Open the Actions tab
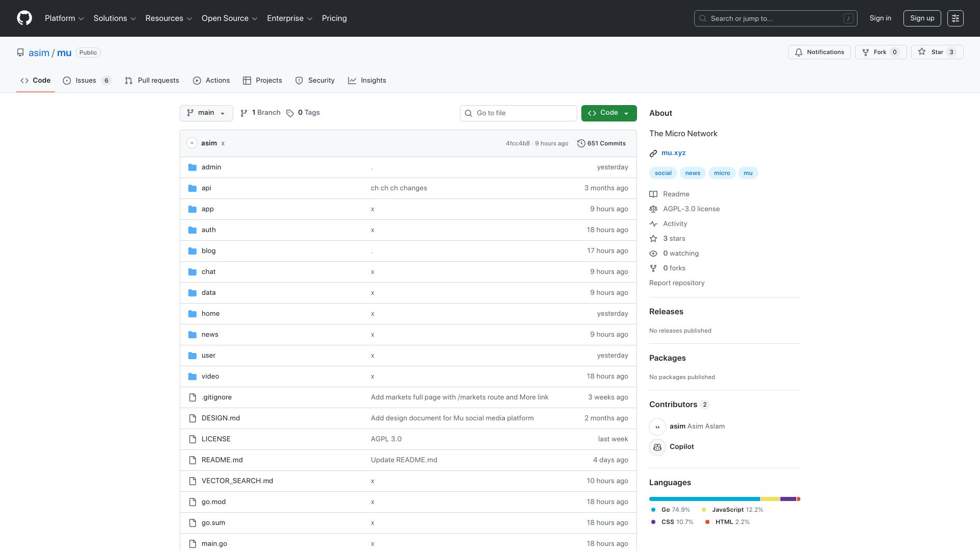The height and width of the screenshot is (551, 980). (x=211, y=81)
